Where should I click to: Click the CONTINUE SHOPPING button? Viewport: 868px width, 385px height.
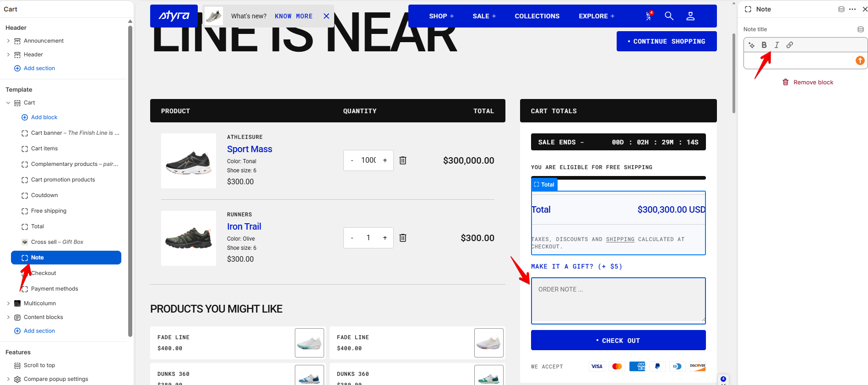(x=667, y=41)
